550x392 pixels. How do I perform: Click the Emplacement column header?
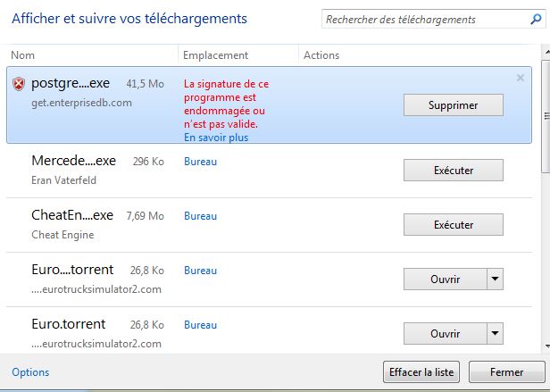tap(215, 55)
